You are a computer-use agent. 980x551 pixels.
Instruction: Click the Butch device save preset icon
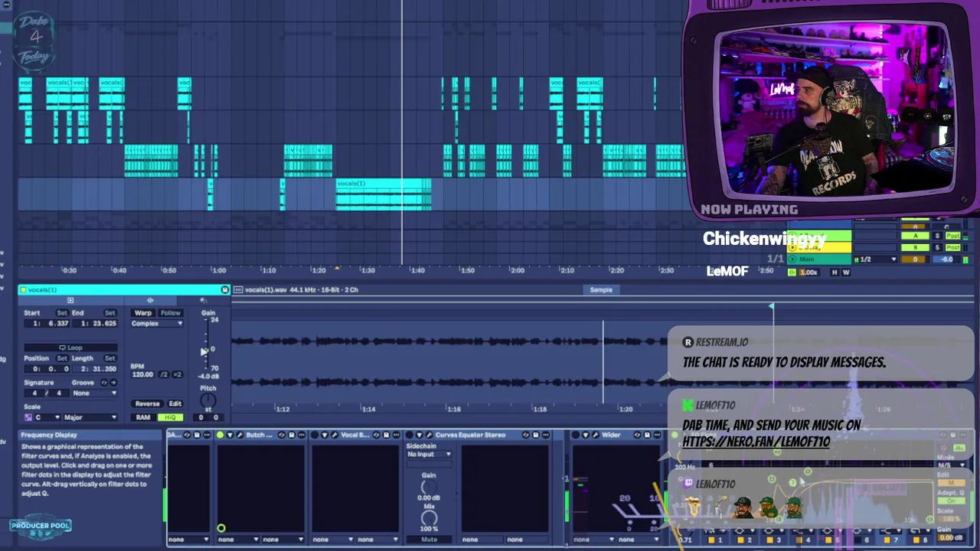[292, 435]
